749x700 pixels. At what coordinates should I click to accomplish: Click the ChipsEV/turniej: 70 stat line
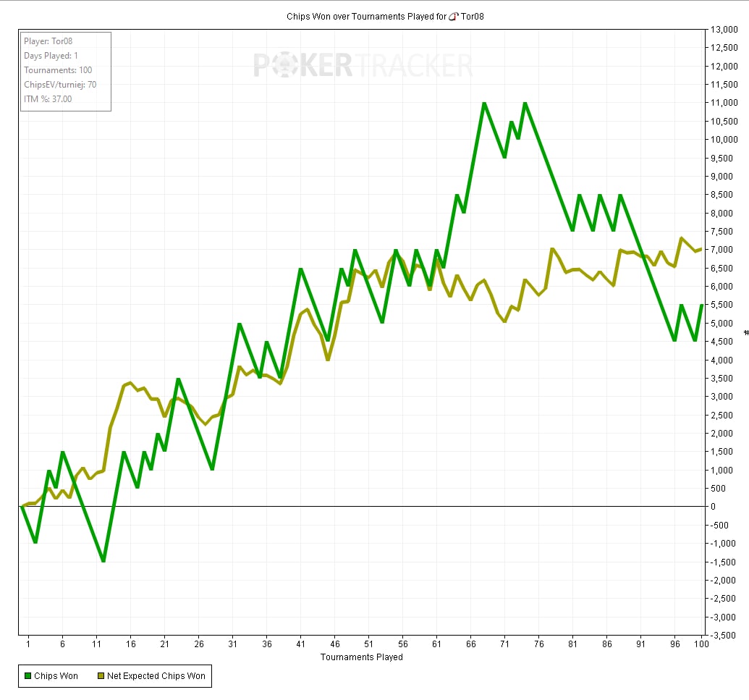click(60, 85)
